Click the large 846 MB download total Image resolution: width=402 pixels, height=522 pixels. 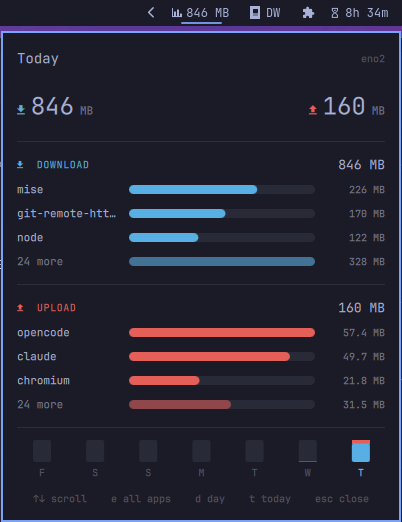pyautogui.click(x=62, y=106)
